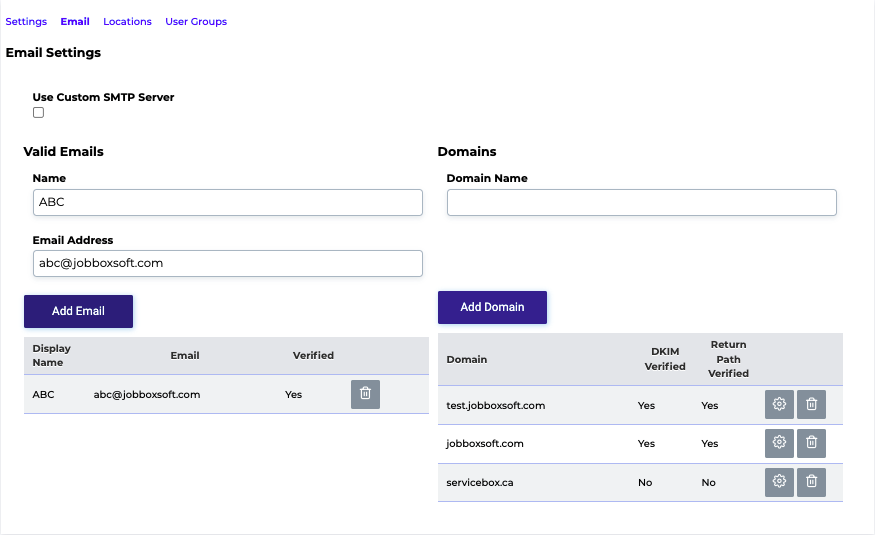Select abc@jobboxsoft.com cell in emails table
The height and width of the screenshot is (535, 875).
click(x=147, y=394)
